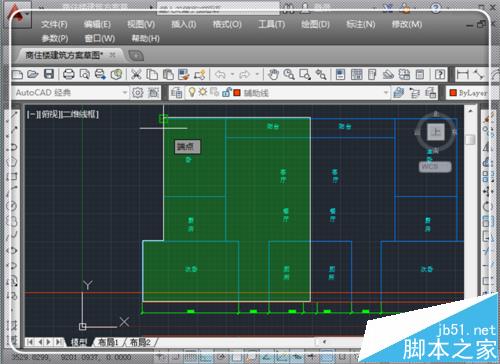Select the red ByLayer color swatch
The height and width of the screenshot is (364, 500).
click(453, 93)
